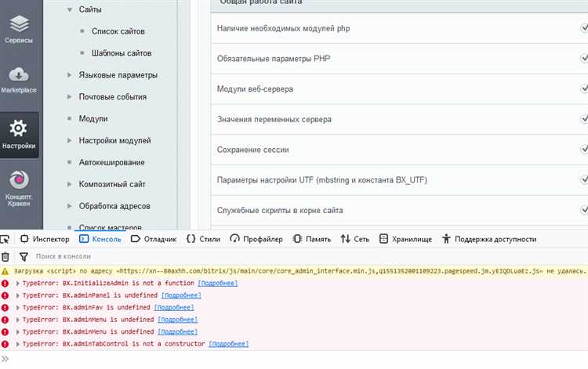Open Подробнее link for BX.adminFav error
588x369 pixels.
[x=174, y=308]
